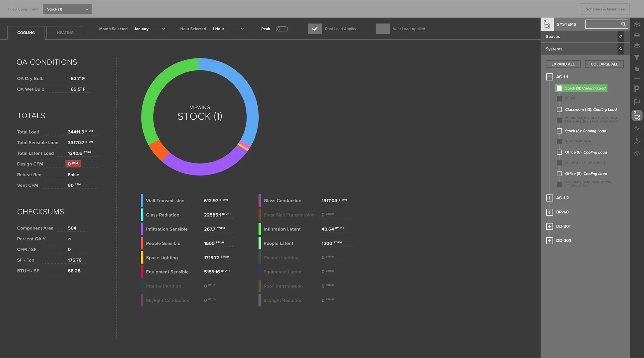Check the Office (8): Cooling Load box
The image size is (644, 358).
coord(560,174)
